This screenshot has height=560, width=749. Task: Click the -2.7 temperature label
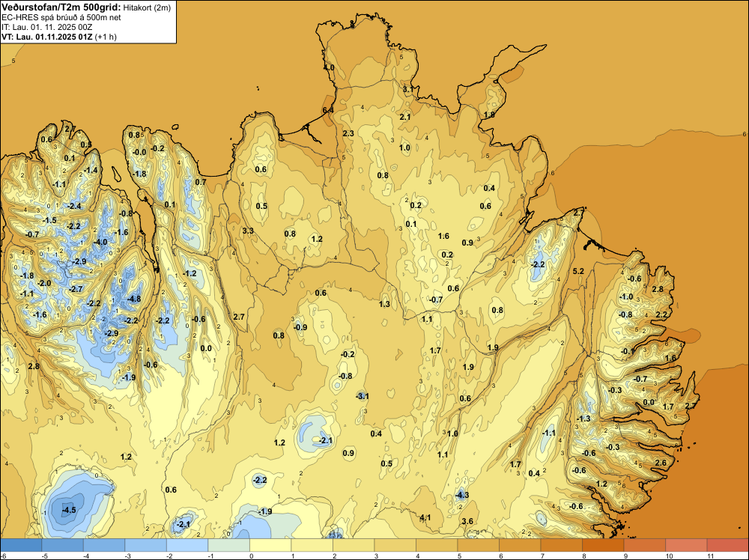point(76,289)
